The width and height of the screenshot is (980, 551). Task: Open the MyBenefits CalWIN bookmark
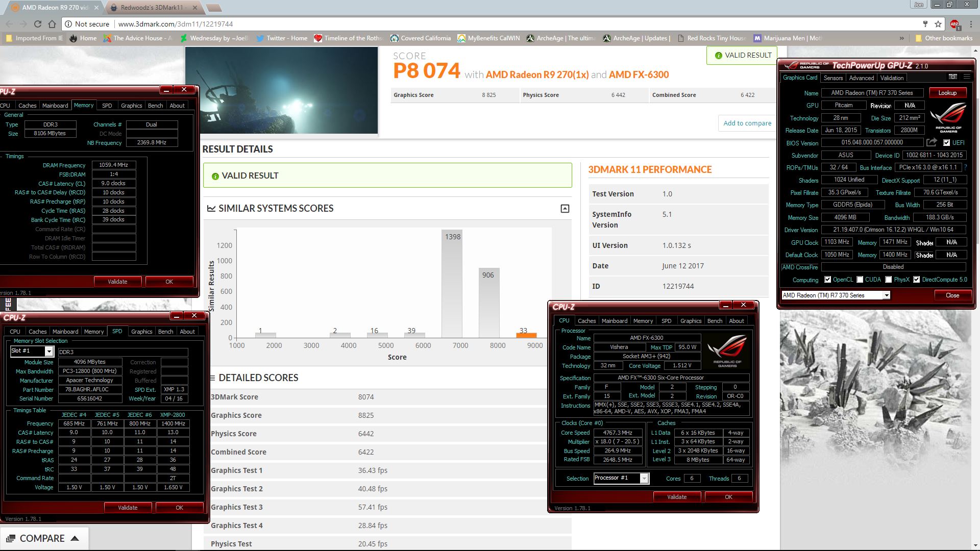(x=488, y=38)
